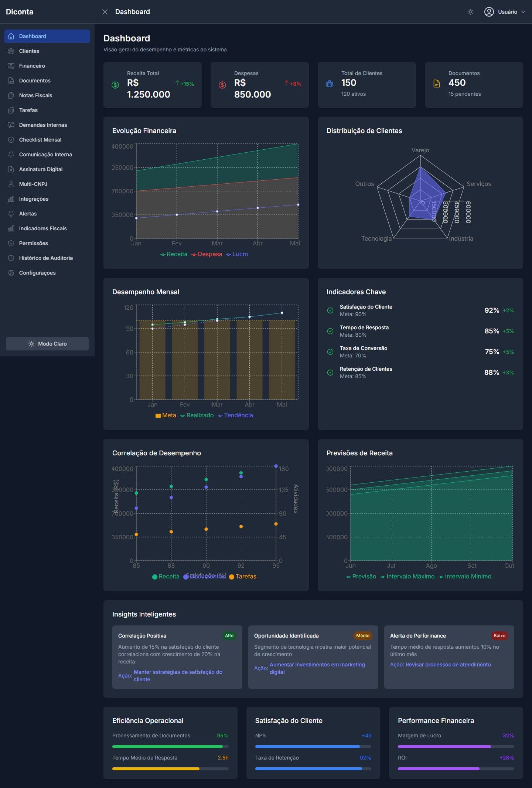
Task: Click the Processamento de Documentos progress bar
Action: 170,747
